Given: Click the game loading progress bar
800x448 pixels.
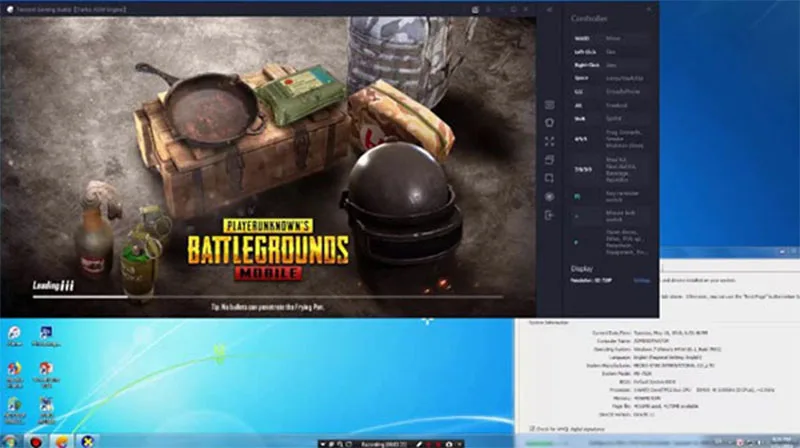Looking at the screenshot, I should (268, 296).
